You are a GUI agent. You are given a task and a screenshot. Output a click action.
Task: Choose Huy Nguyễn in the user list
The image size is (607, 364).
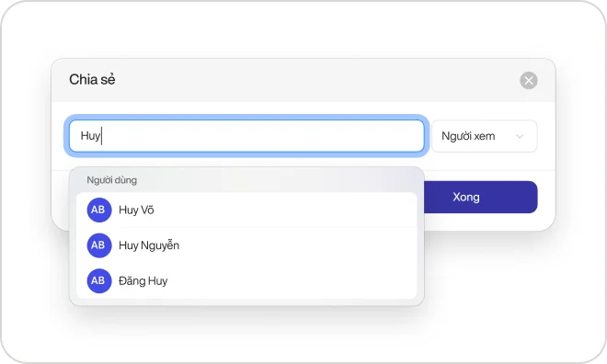[246, 245]
